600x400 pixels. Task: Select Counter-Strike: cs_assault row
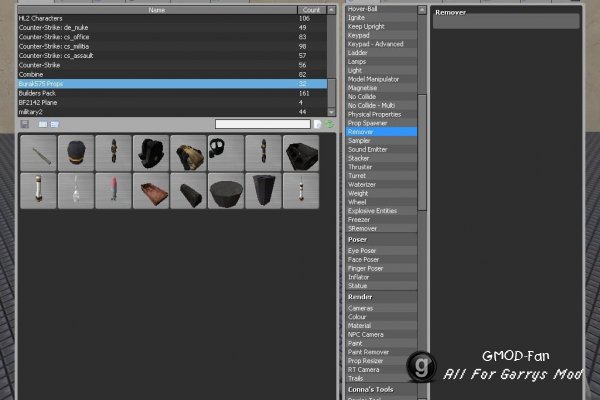172,56
